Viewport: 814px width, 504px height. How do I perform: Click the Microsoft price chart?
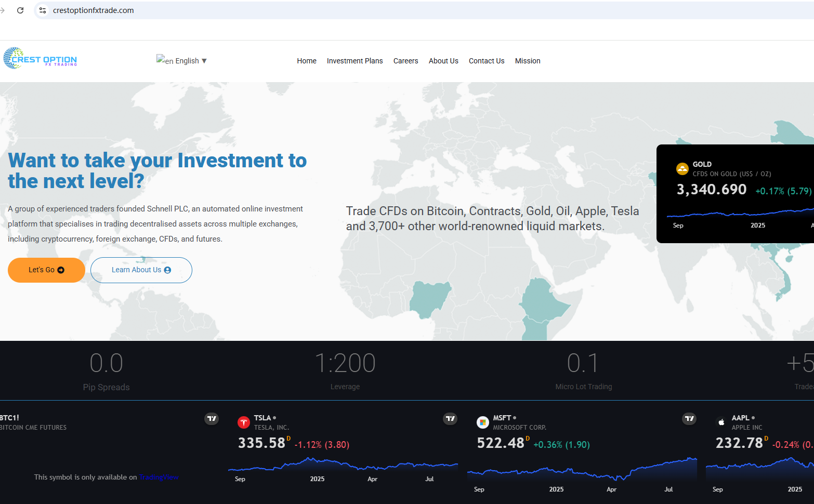click(x=582, y=469)
